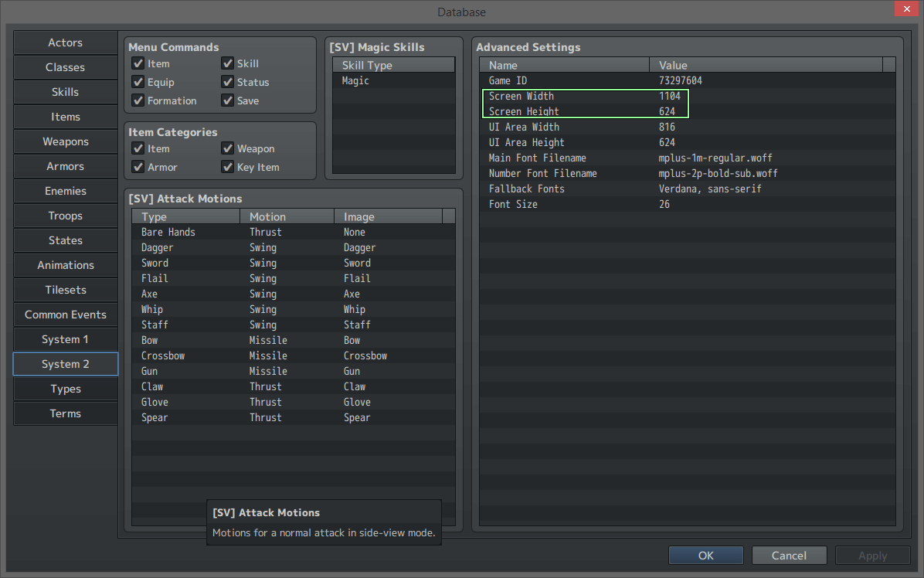Viewport: 924px width, 578px height.
Task: Select the Game ID setting row
Action: point(687,80)
